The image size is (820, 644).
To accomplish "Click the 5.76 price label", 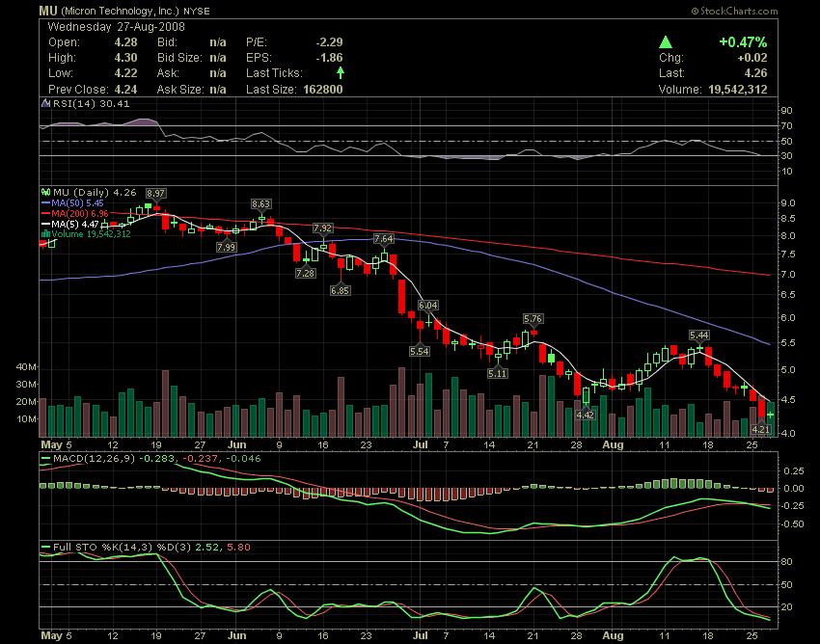I will (533, 318).
